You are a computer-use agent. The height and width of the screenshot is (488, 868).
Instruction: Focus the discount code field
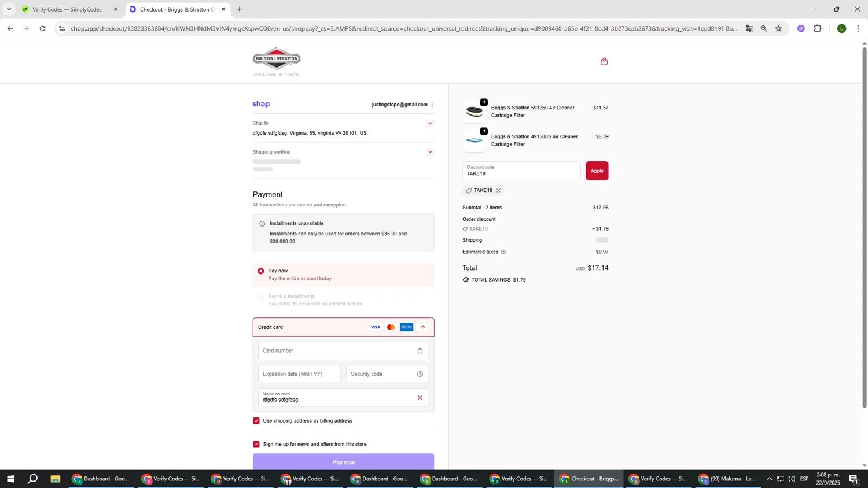point(521,171)
